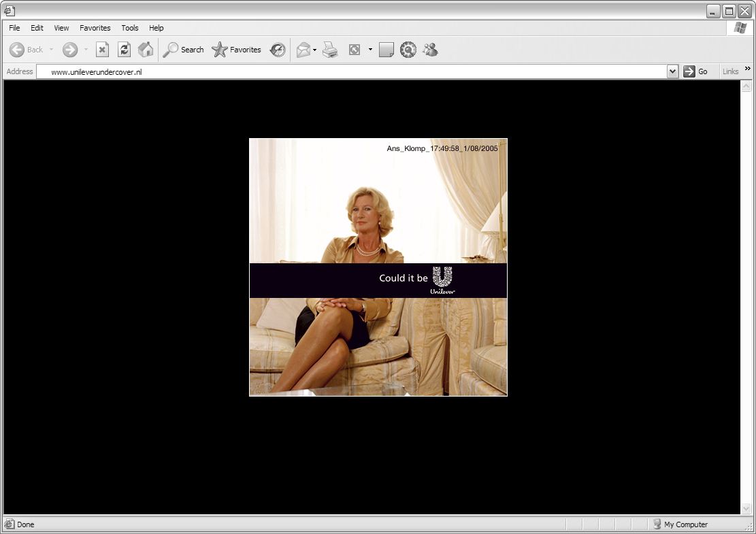Print the page with printer icon
This screenshot has width=756, height=534.
pos(330,50)
